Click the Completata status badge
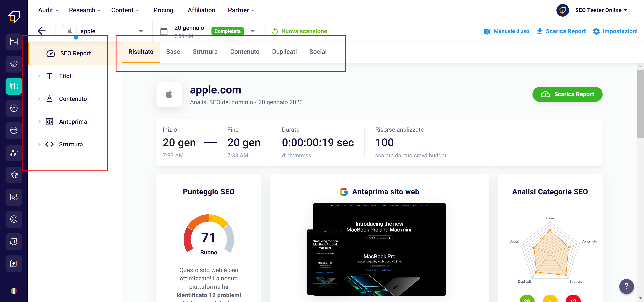The height and width of the screenshot is (302, 644). point(227,31)
